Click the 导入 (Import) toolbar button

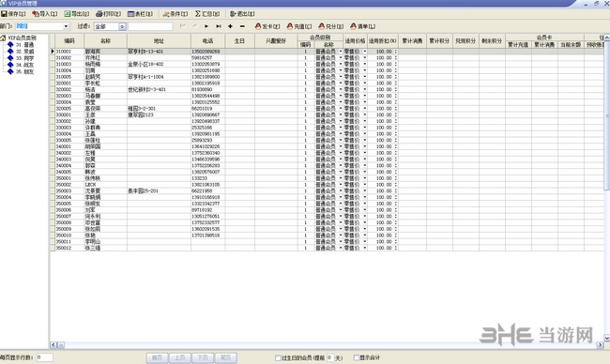[x=45, y=14]
